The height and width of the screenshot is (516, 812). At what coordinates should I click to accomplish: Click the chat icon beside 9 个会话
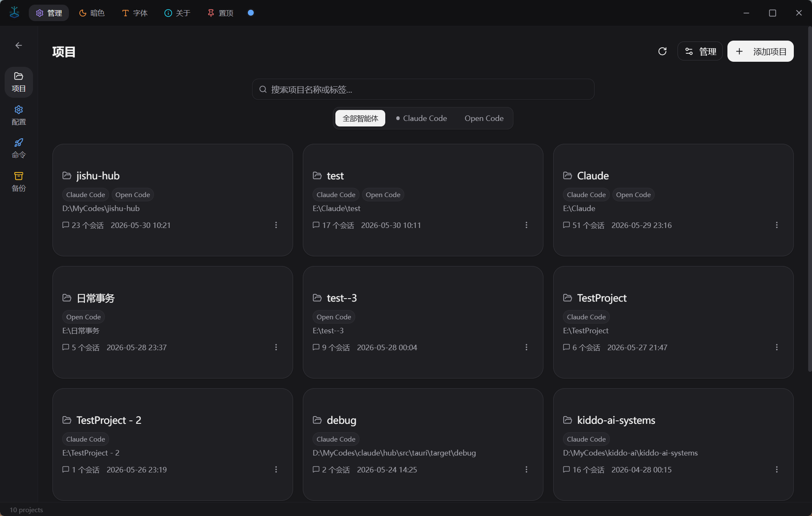[316, 347]
